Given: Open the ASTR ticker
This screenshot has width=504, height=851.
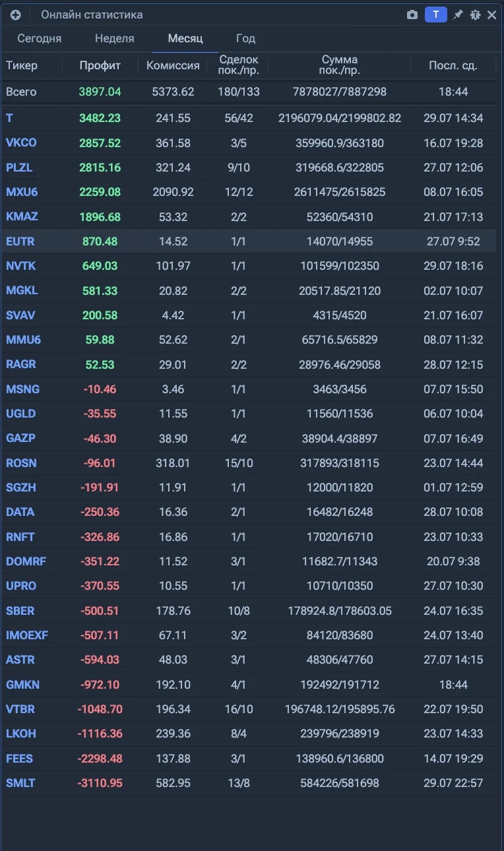Looking at the screenshot, I should click(20, 660).
